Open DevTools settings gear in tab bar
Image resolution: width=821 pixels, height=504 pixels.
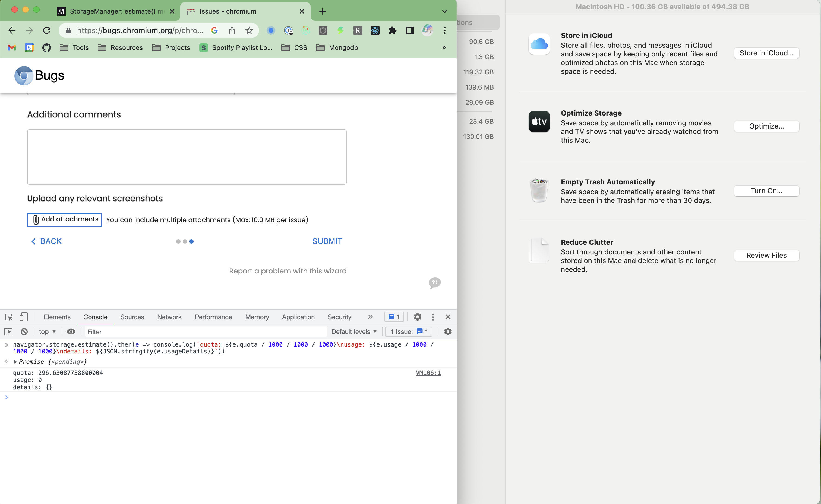tap(417, 317)
